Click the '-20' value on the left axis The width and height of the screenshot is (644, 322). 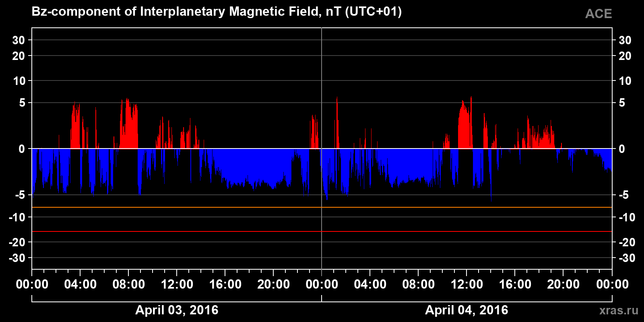coord(17,242)
